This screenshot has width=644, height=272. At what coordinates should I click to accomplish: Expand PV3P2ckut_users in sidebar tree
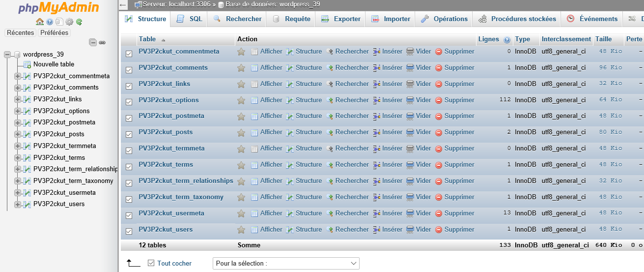pyautogui.click(x=17, y=204)
